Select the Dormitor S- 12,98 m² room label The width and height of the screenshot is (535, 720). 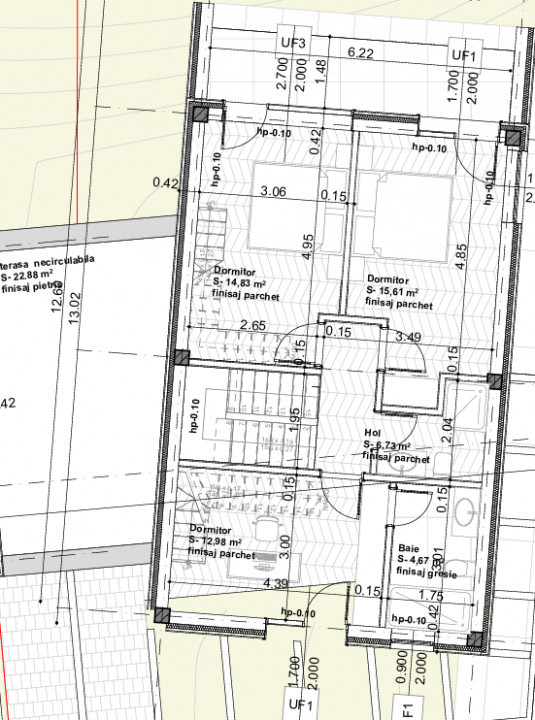pos(221,542)
